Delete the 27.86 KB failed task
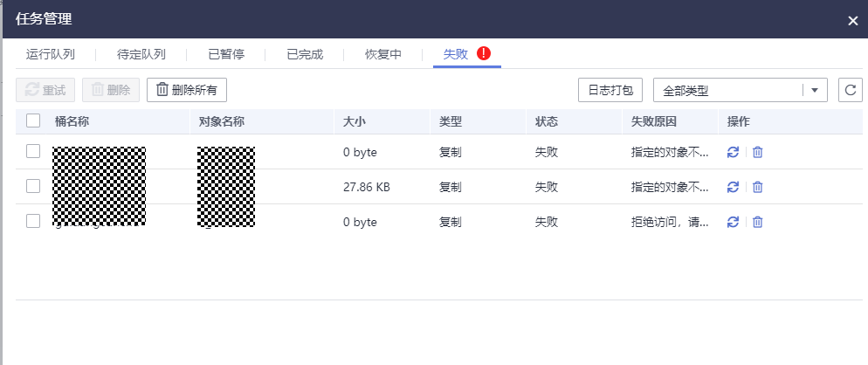This screenshot has width=868, height=365. tap(758, 187)
